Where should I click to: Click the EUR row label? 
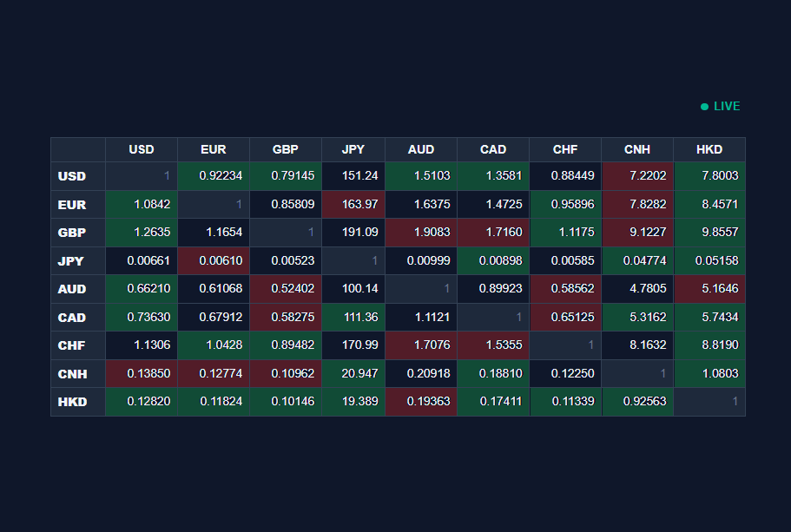click(78, 204)
